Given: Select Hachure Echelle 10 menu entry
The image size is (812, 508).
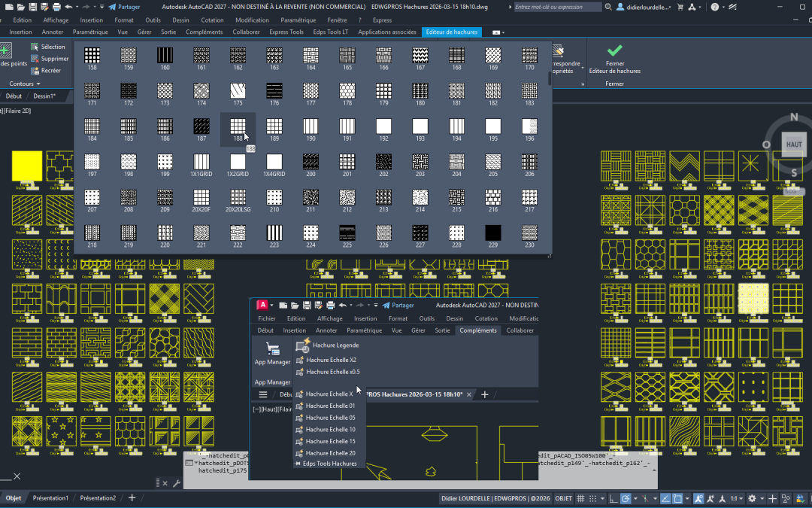Looking at the screenshot, I should (326, 429).
